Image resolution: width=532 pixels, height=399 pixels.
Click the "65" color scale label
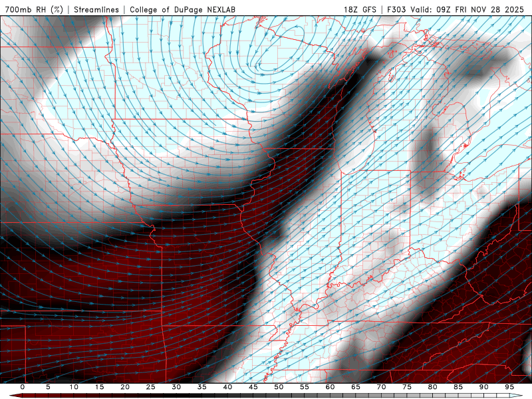coord(356,387)
